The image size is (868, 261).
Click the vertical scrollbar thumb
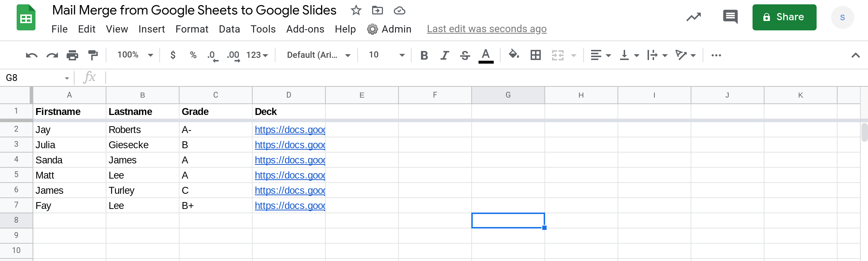point(864,132)
